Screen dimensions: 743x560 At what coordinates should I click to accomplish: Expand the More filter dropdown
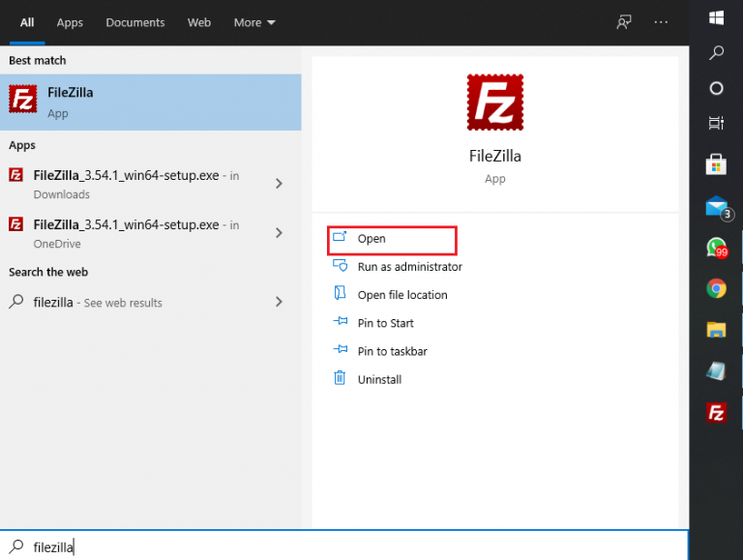point(254,23)
